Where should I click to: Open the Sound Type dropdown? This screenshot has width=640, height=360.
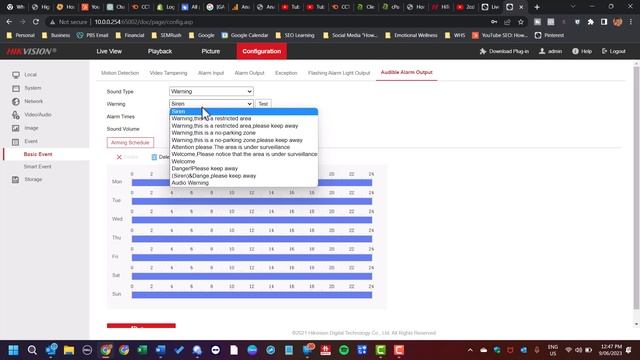click(211, 91)
